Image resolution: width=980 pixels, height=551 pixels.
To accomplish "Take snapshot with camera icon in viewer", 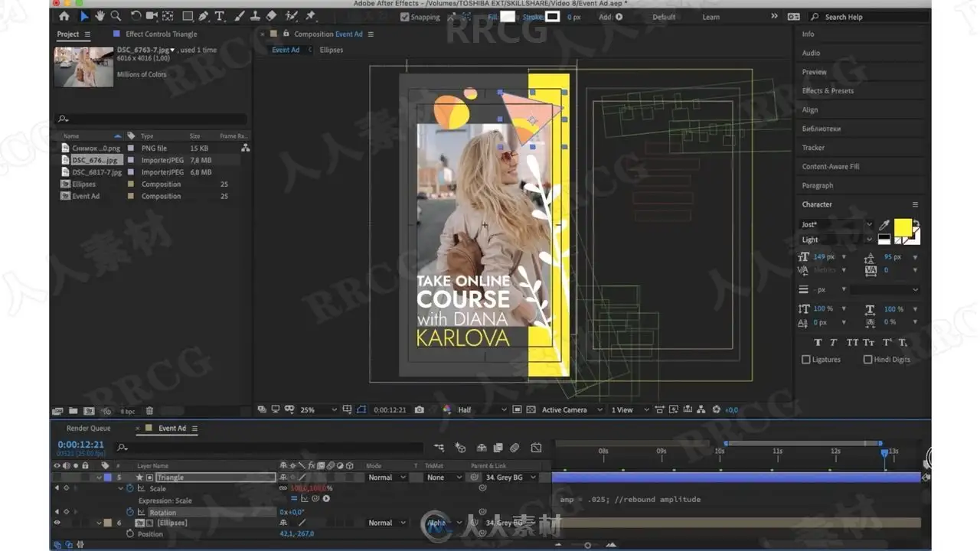I will tap(419, 410).
